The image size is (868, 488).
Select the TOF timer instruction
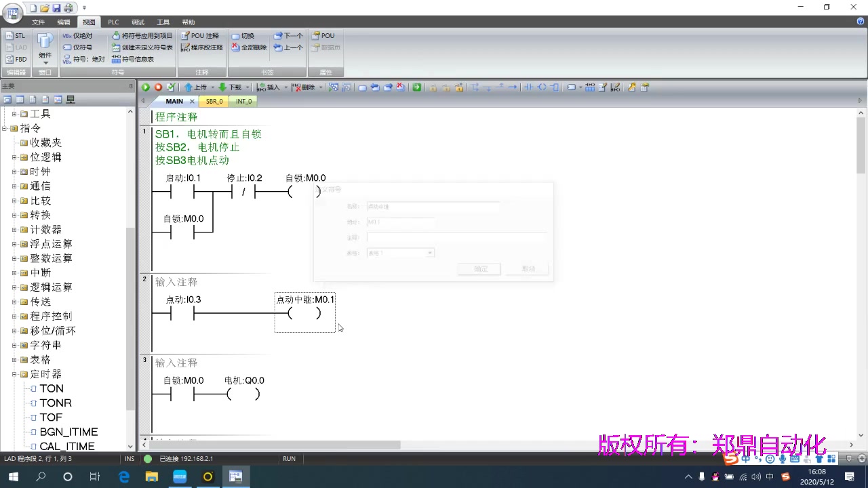tap(51, 418)
